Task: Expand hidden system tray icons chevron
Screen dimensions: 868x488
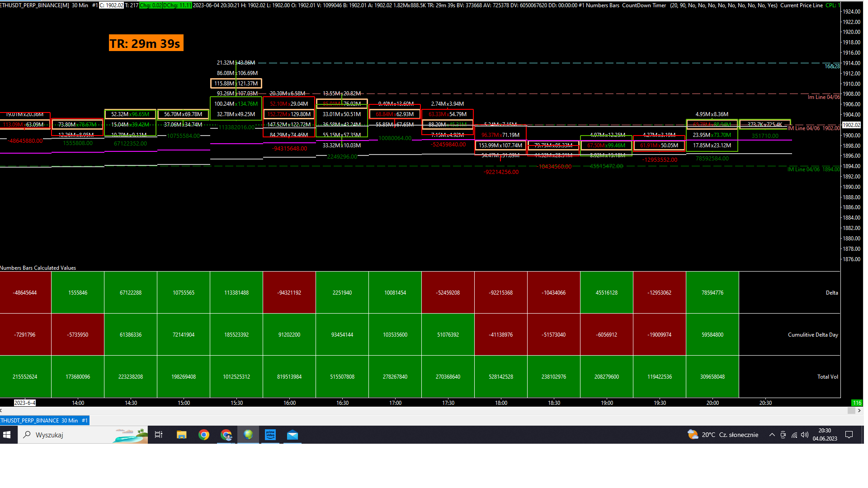Action: [x=772, y=435]
